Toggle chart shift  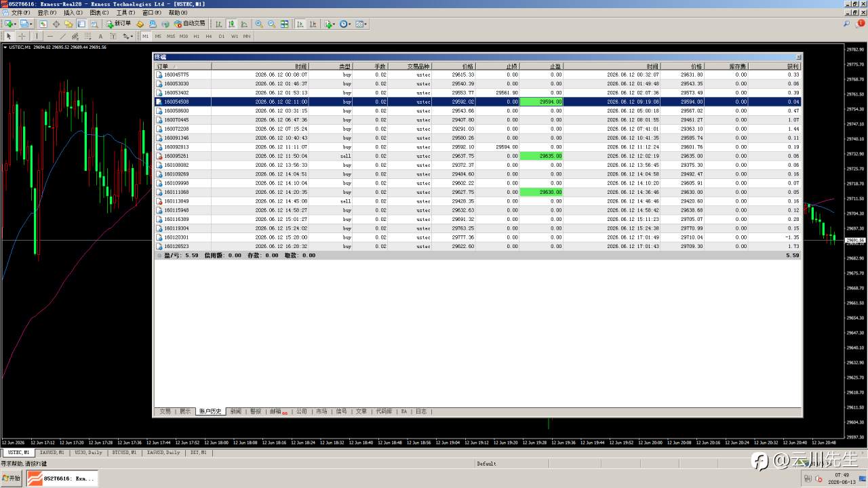[313, 24]
